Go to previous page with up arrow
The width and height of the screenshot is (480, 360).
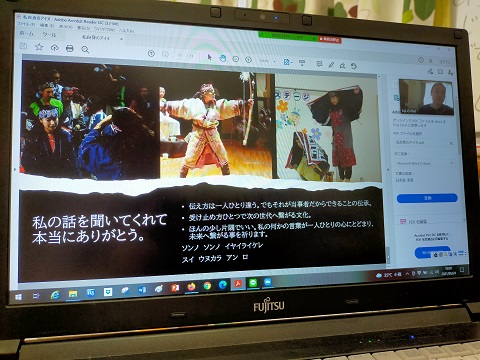coord(151,53)
